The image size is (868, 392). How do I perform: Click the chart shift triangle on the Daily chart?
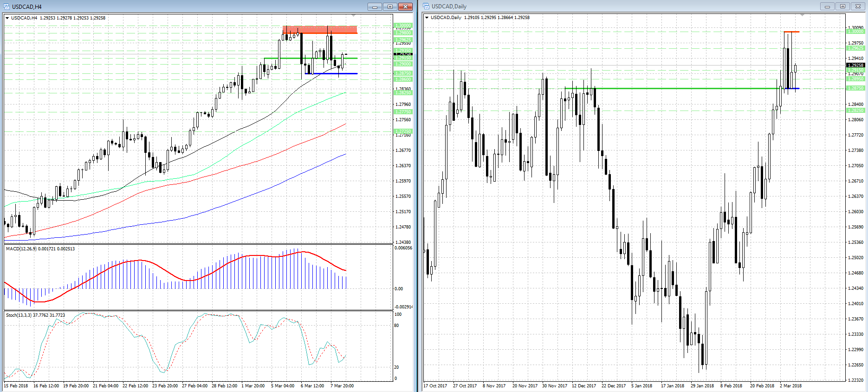coord(802,15)
